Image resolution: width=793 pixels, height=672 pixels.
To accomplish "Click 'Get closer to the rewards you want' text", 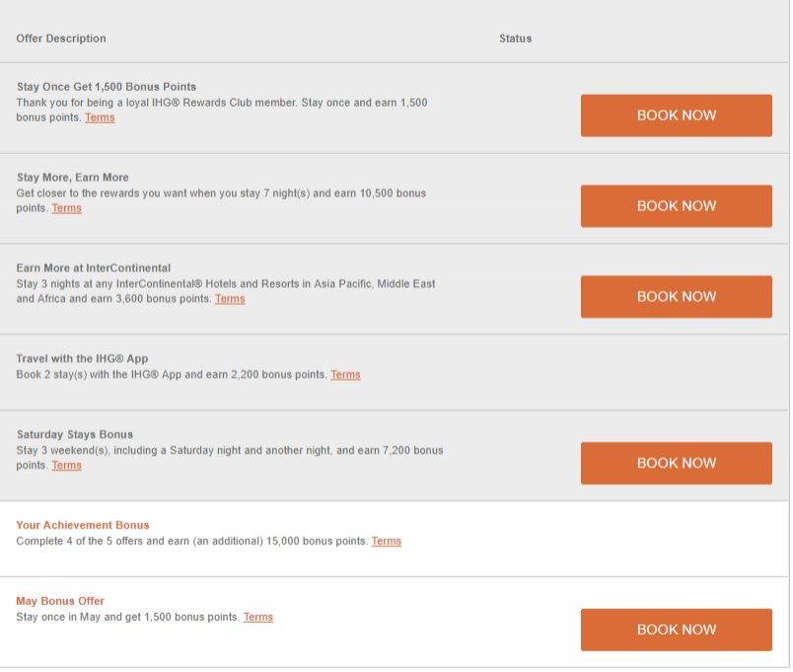I will click(x=221, y=200).
